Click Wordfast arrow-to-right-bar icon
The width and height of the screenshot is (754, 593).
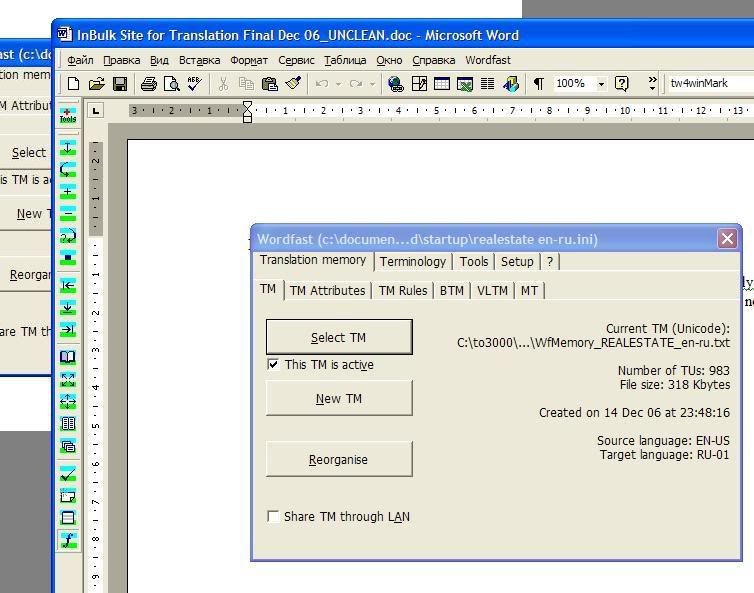[68, 330]
